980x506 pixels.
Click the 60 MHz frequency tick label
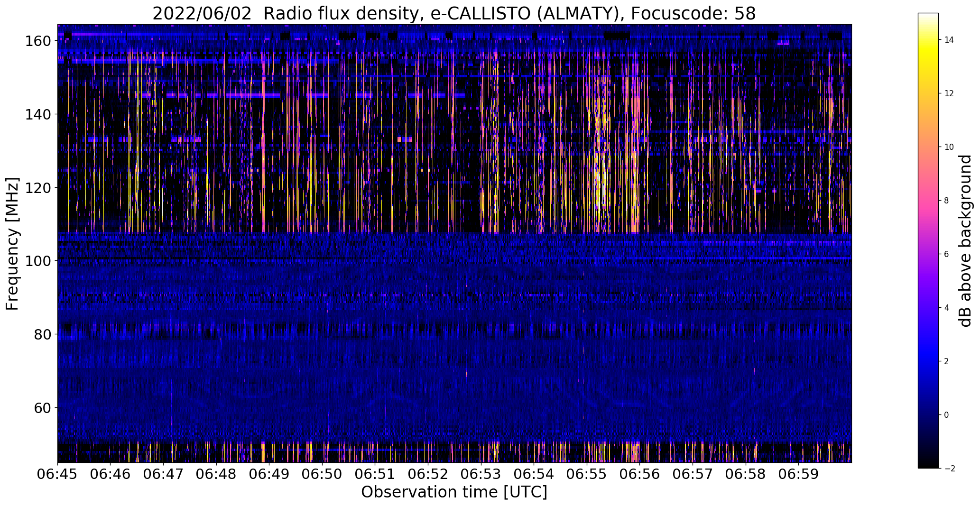43,407
